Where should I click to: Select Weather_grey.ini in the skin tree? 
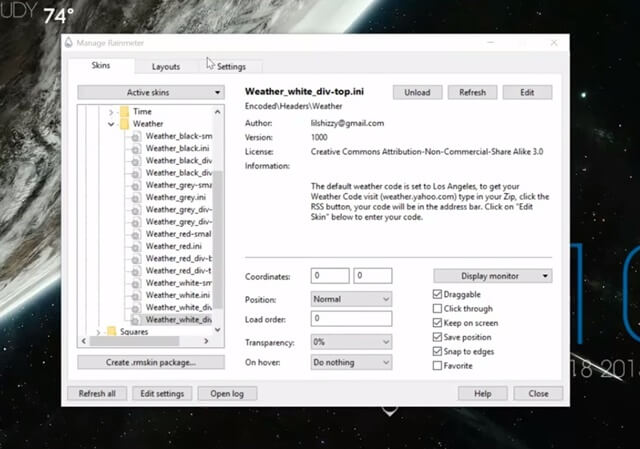pos(176,198)
